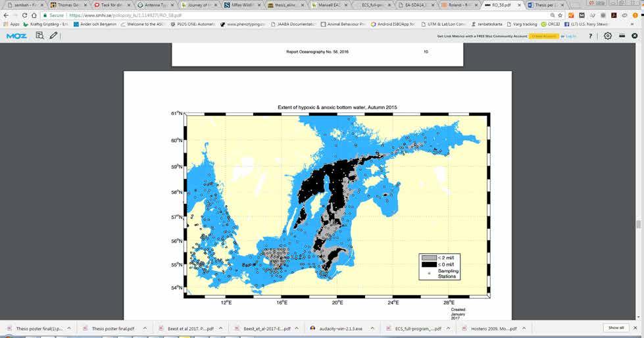Screen dimensions: 644x338
Task: Click the Sampling Stations legend label
Action: click(448, 274)
